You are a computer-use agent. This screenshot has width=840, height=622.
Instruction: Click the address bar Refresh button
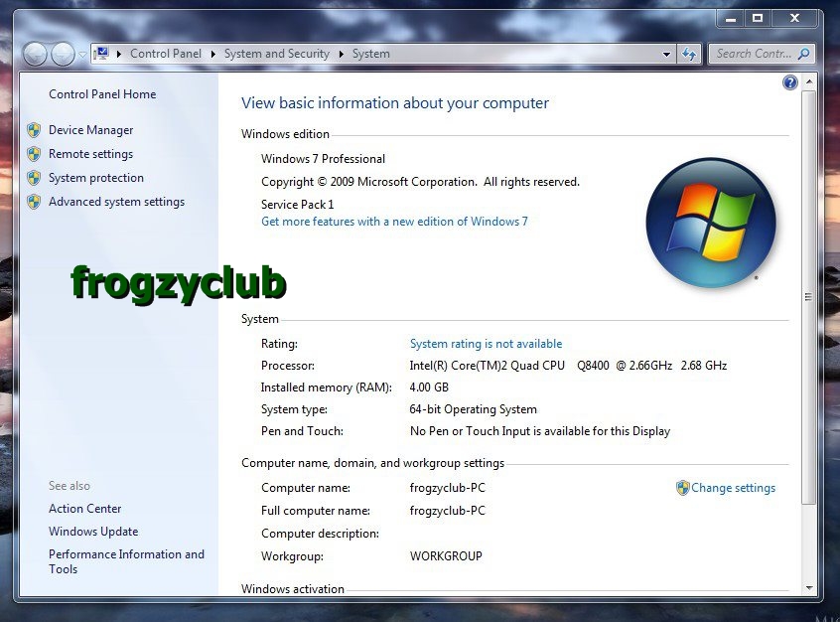(689, 55)
